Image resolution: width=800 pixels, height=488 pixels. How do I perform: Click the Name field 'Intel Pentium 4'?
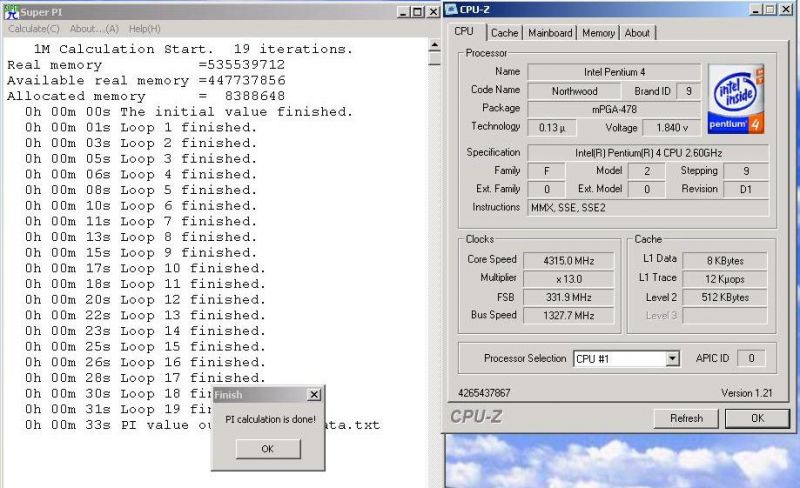click(x=614, y=72)
